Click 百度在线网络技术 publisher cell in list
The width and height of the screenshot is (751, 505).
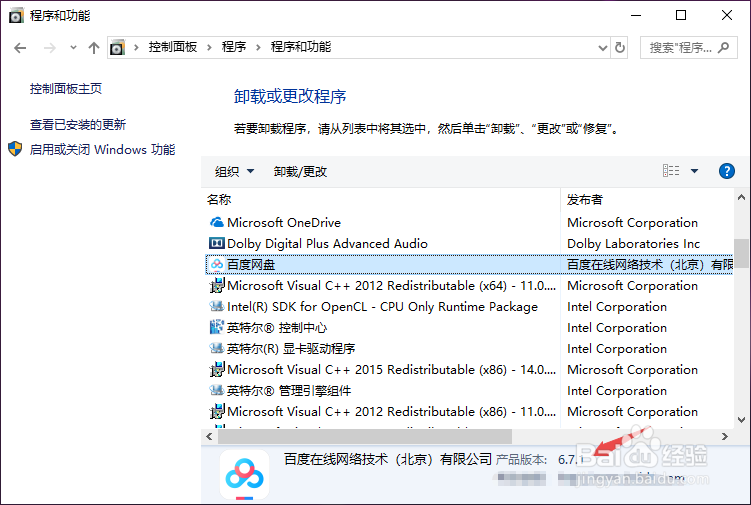[x=650, y=265]
